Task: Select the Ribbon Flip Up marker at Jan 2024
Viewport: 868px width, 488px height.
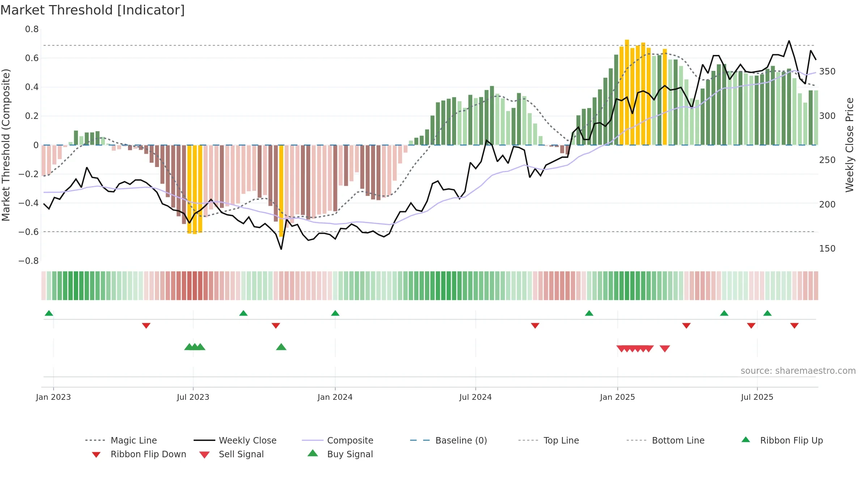Action: (x=335, y=313)
